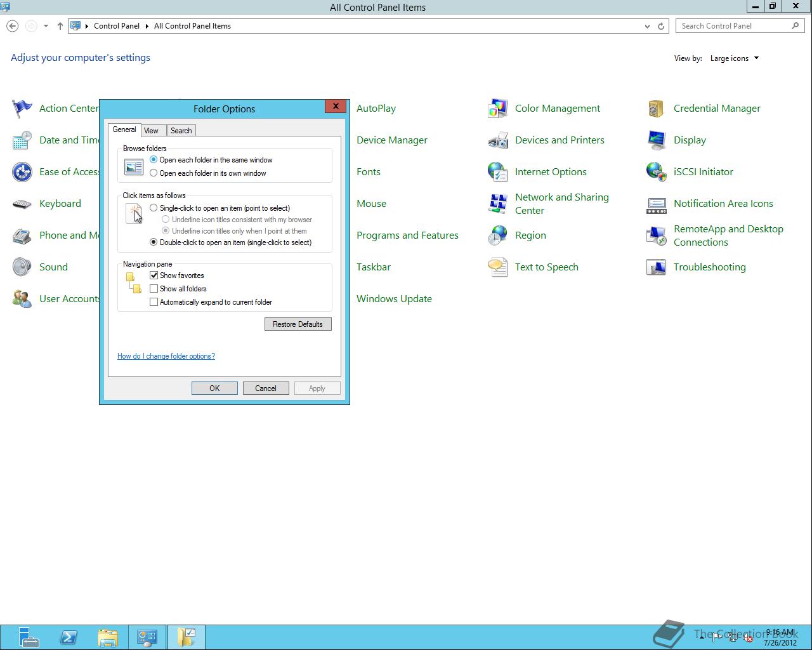Click the Sound speaker icon
The width and height of the screenshot is (812, 650).
coord(22,267)
